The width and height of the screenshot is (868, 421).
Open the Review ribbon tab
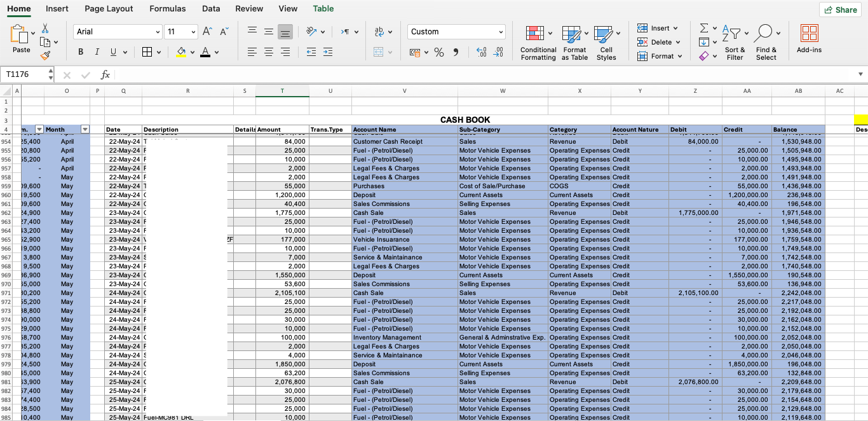[x=248, y=8]
